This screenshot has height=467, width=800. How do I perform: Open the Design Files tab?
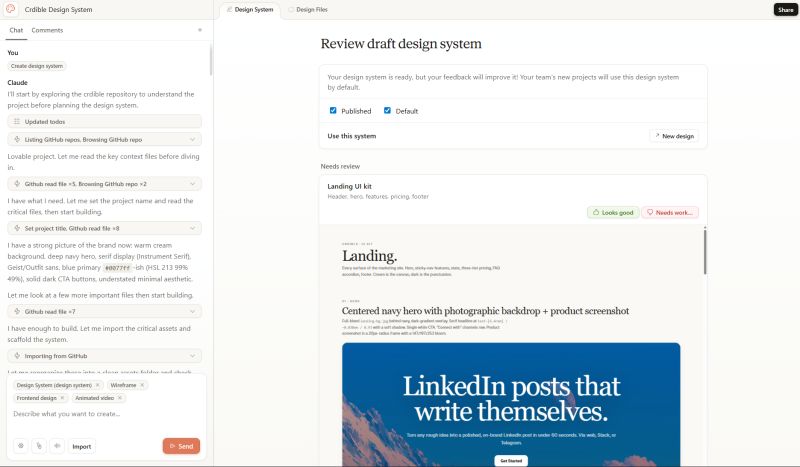pyautogui.click(x=308, y=10)
